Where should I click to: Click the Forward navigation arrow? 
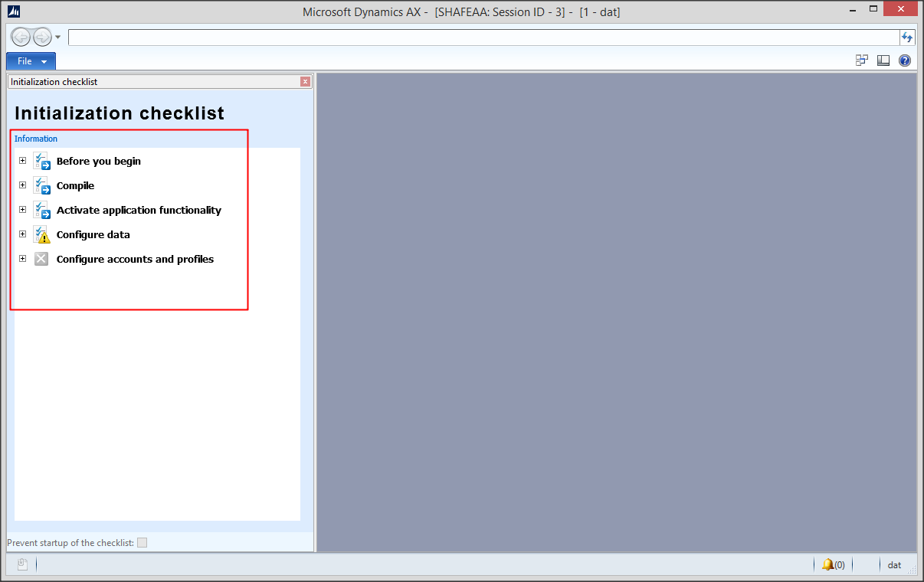(x=42, y=37)
